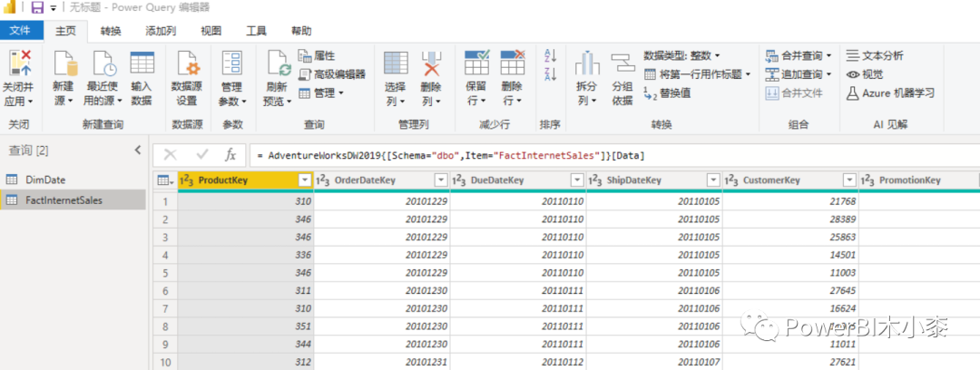Click the Enter Data table icon
The image size is (980, 370).
[142, 64]
